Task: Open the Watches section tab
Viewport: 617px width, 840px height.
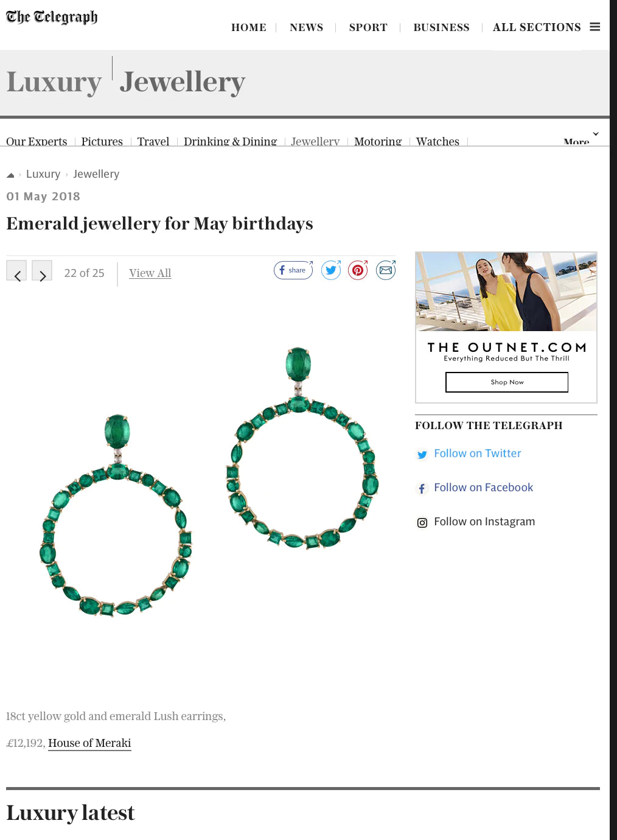Action: (x=437, y=141)
